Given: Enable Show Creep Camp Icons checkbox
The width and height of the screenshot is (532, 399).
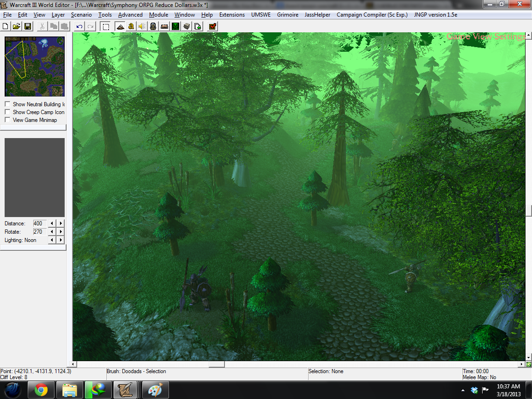Looking at the screenshot, I should click(7, 112).
